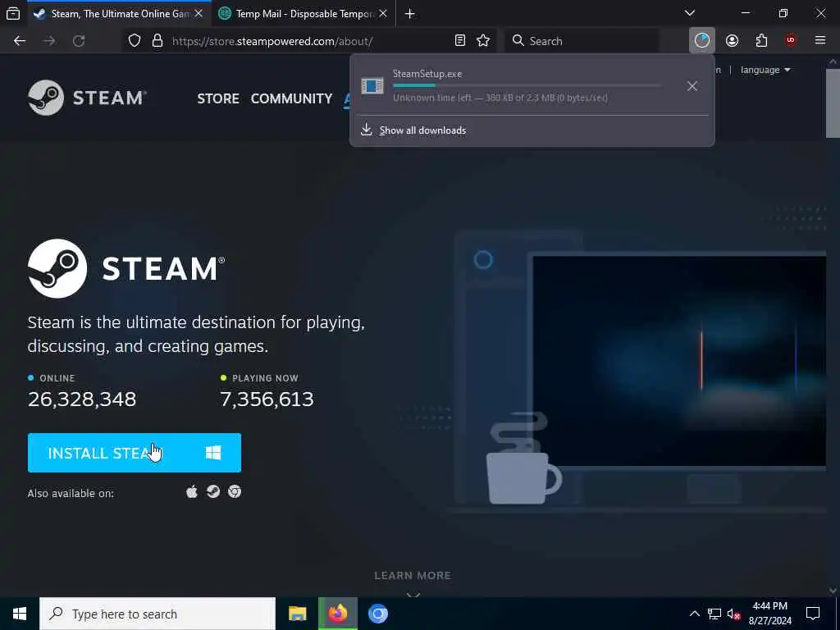
Task: Click the URL address bar field
Action: [x=308, y=41]
